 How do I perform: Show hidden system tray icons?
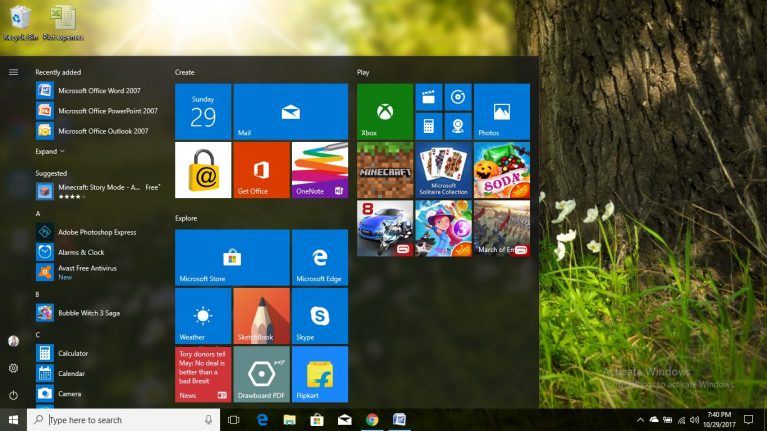640,420
